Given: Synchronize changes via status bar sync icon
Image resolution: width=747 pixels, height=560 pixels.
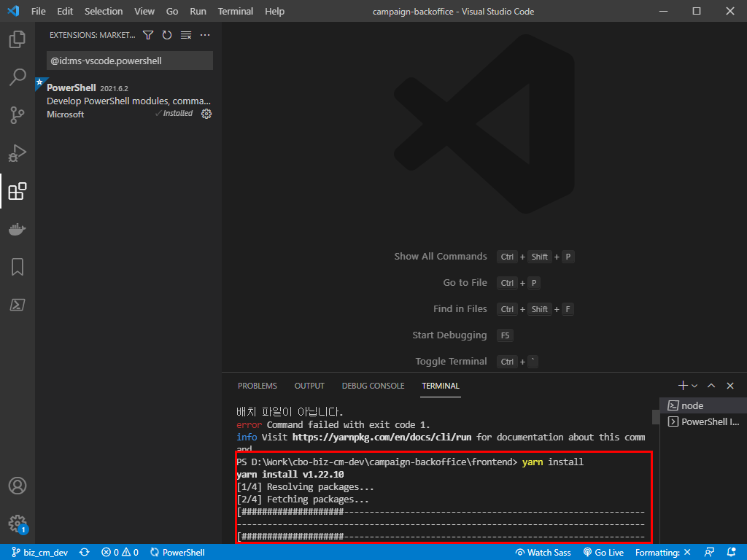Looking at the screenshot, I should click(x=85, y=553).
